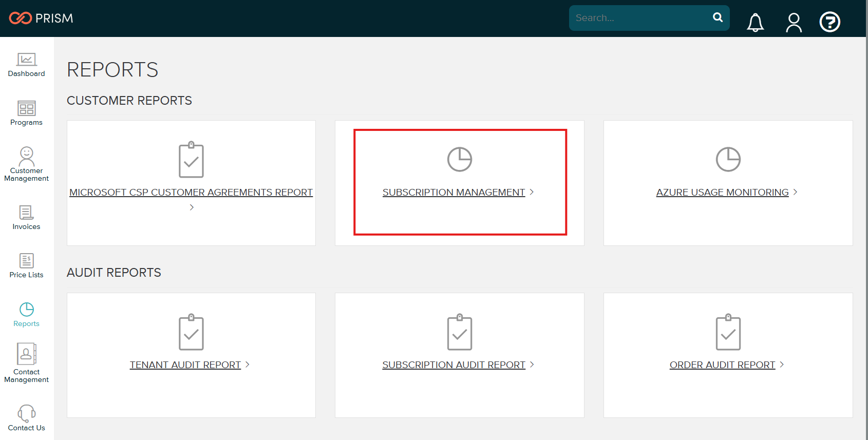Open Subscription Management report link

pyautogui.click(x=454, y=193)
